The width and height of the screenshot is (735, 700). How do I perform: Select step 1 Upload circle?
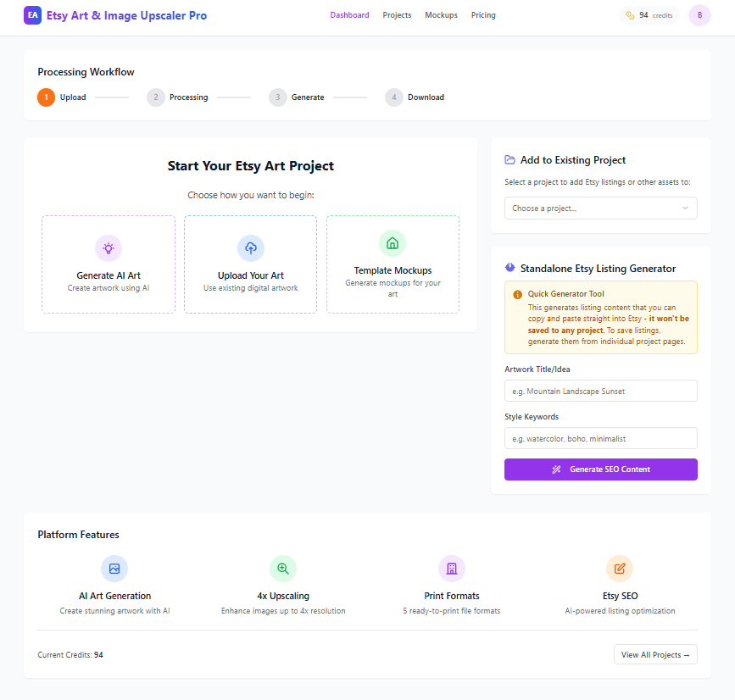[47, 97]
